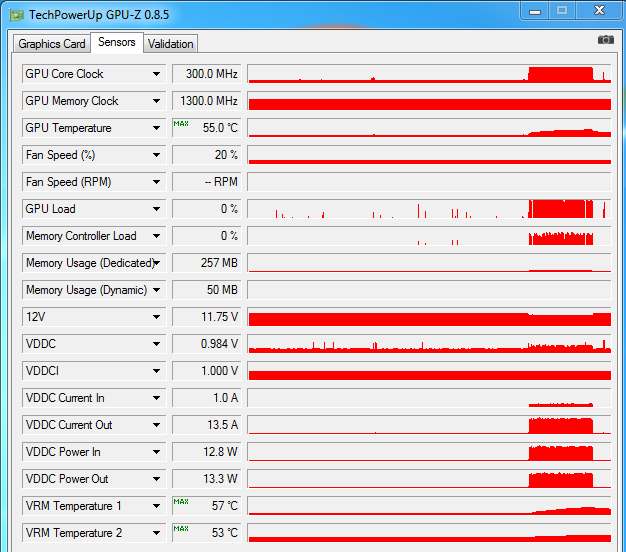626x552 pixels.
Task: Open the Validation tab
Action: (x=170, y=44)
